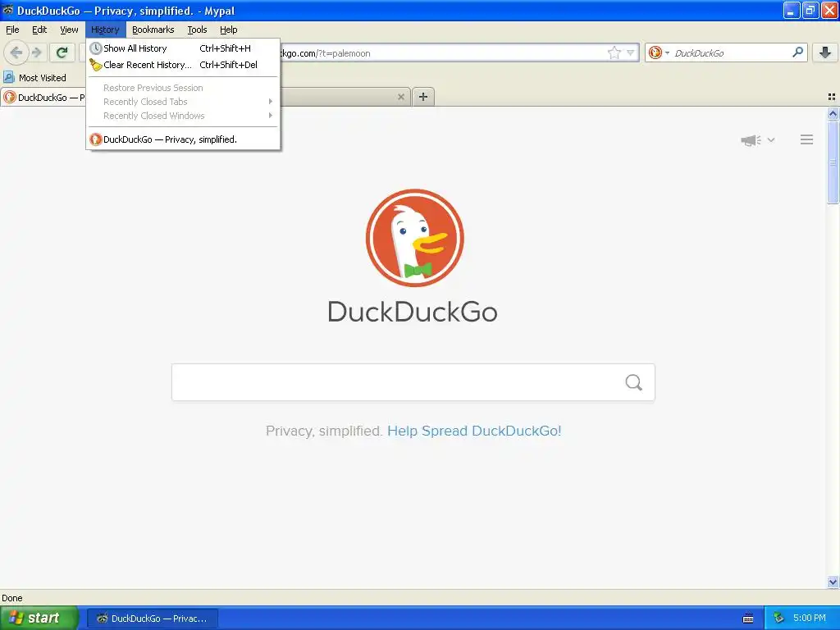Viewport: 840px width, 630px height.
Task: Click the Mypal raccoon icon in the title bar
Action: [x=8, y=10]
